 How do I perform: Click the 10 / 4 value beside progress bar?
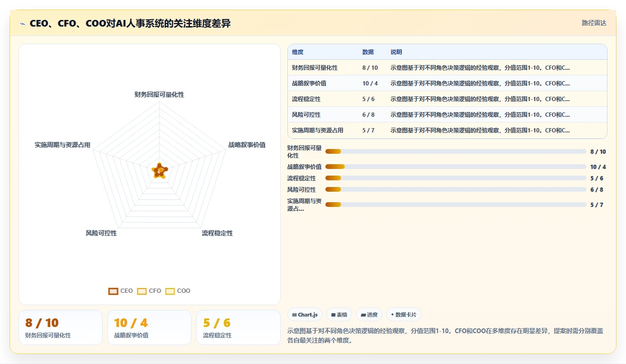click(598, 167)
